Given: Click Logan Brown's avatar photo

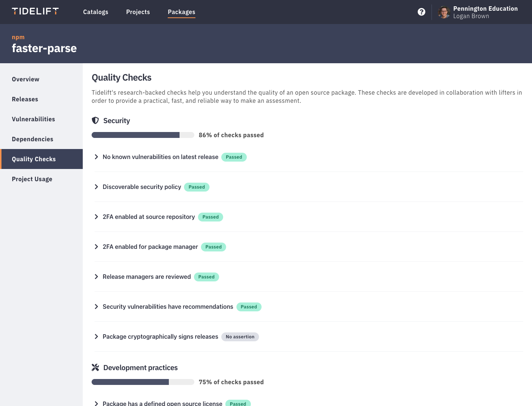Looking at the screenshot, I should tap(444, 12).
